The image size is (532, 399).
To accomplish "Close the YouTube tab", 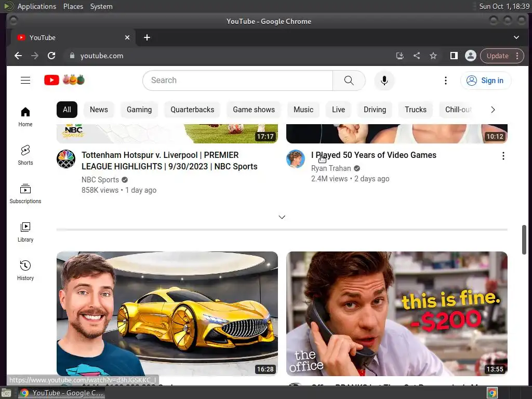I will [127, 37].
